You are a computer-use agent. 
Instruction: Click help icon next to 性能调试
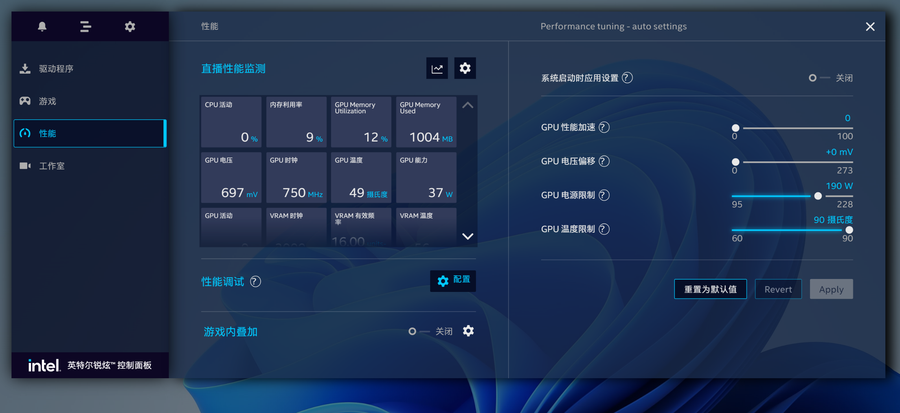point(255,282)
